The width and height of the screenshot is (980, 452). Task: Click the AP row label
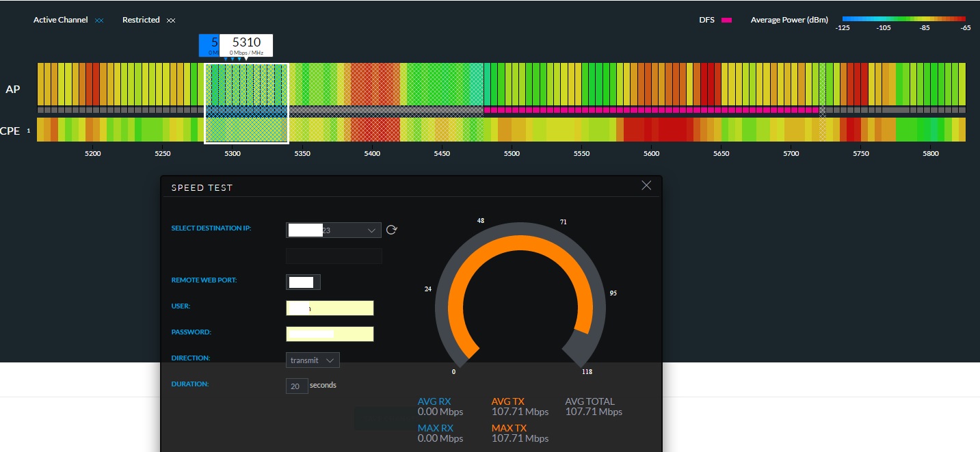pos(12,90)
